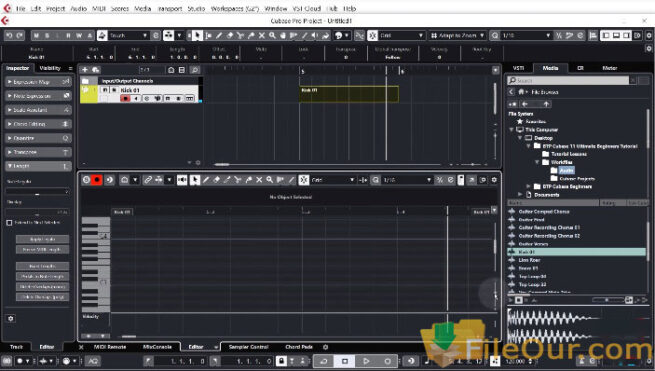Open the Grid snap type dropdown in toolbar

point(401,36)
